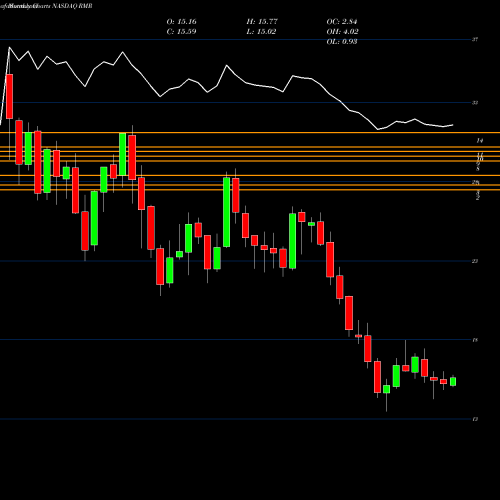Image resolution: width=500 pixels, height=500 pixels.
Task: Click the 14 level label beside orange lines
Action: [x=479, y=141]
